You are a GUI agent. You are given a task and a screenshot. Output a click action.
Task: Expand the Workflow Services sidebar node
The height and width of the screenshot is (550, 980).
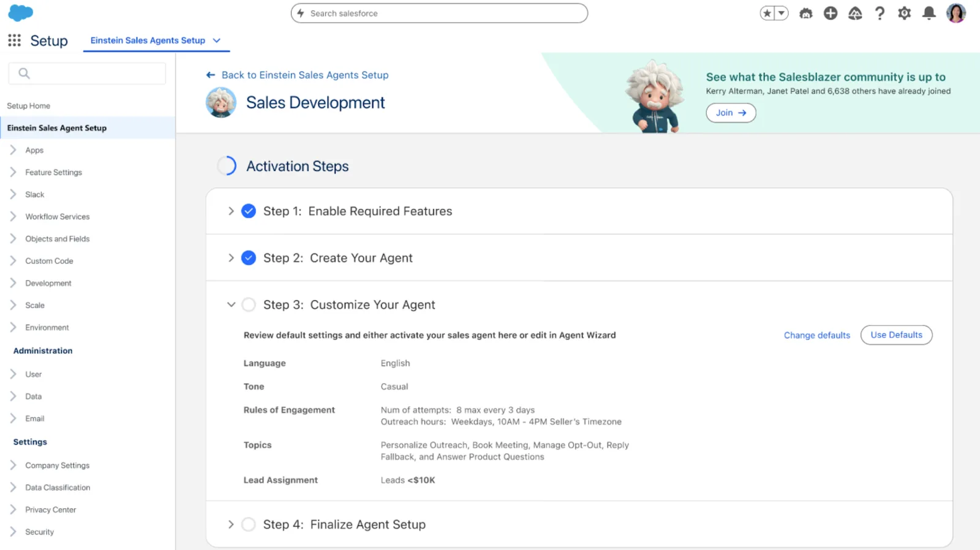[x=13, y=216]
